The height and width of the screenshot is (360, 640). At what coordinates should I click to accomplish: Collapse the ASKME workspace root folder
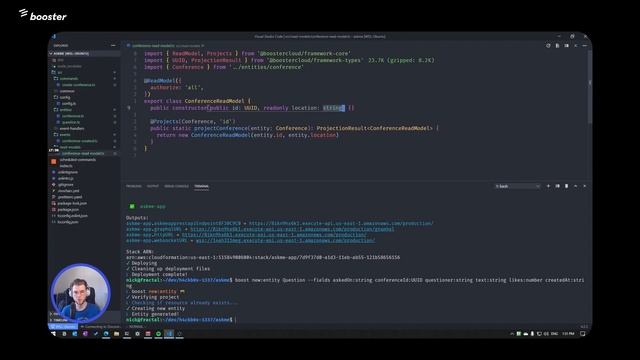pos(84,53)
